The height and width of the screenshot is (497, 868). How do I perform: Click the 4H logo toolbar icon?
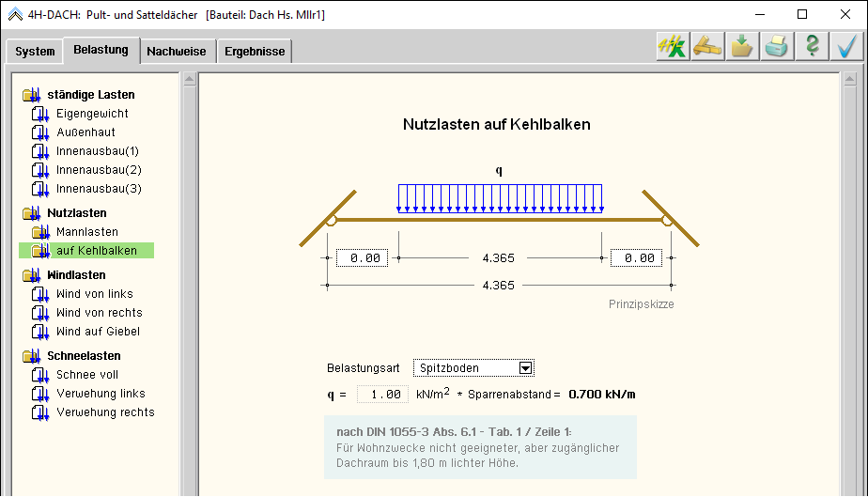(672, 47)
